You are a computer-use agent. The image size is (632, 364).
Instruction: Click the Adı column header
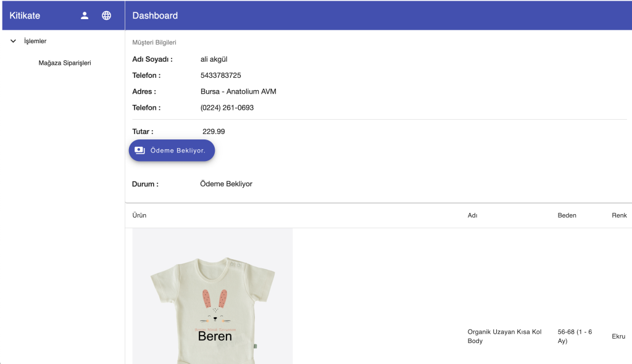pos(472,215)
